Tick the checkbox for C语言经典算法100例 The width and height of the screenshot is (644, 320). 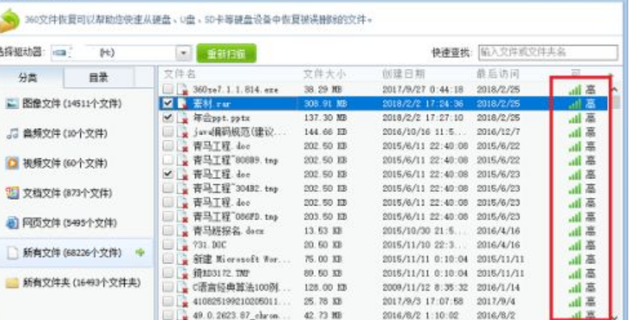[x=168, y=286]
